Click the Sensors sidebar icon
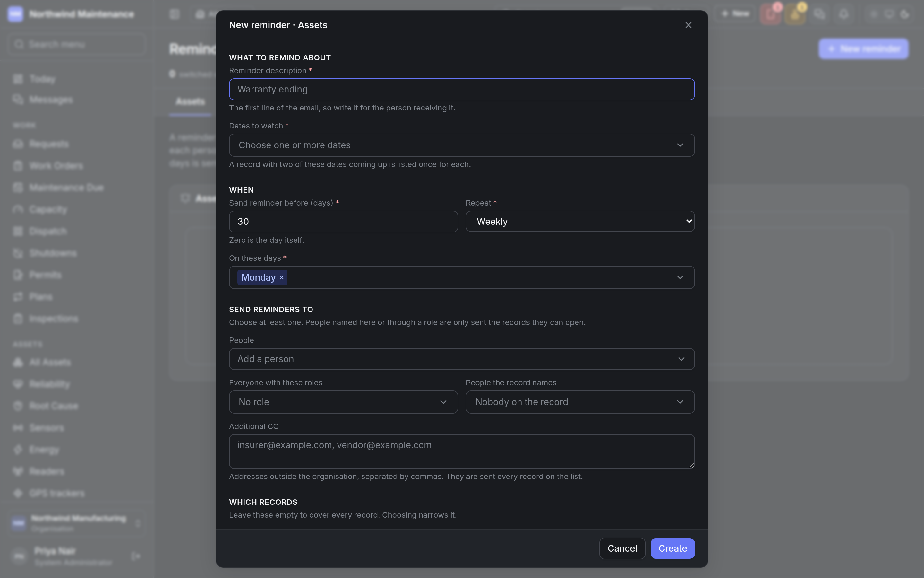 pos(18,428)
